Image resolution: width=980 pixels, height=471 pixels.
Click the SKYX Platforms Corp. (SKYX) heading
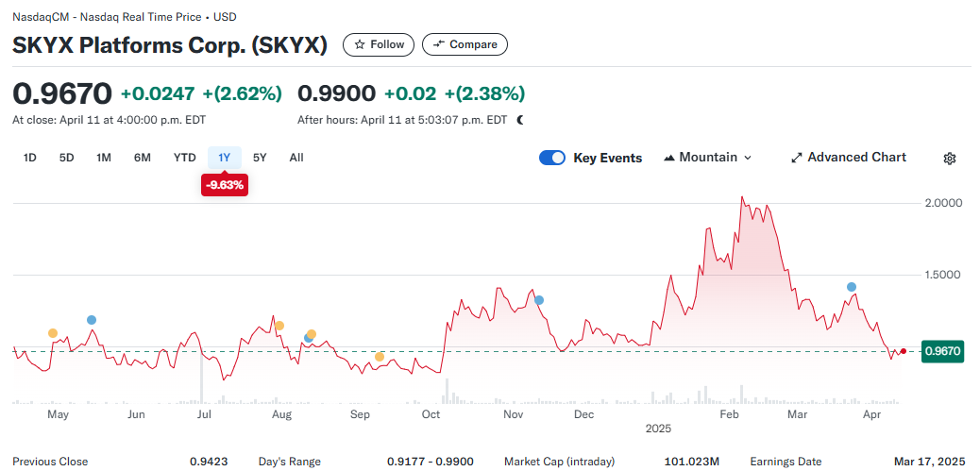[x=170, y=45]
